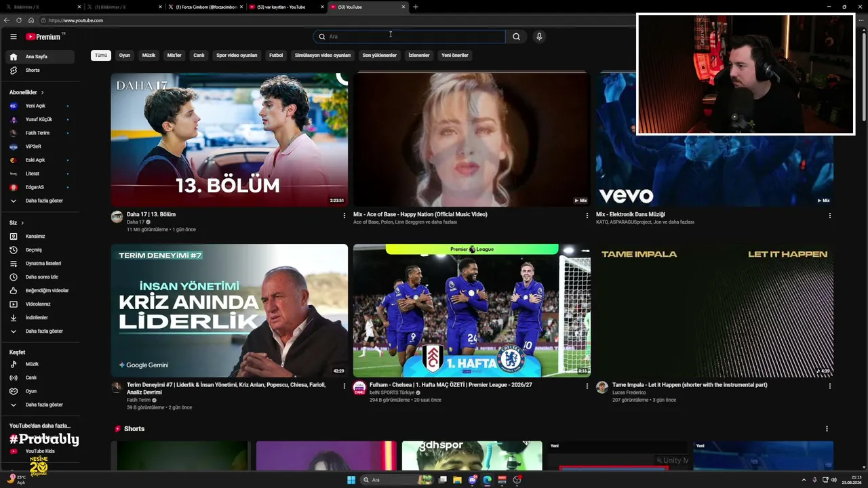Select the Futbol filter chip
The image size is (868, 488).
coord(276,56)
